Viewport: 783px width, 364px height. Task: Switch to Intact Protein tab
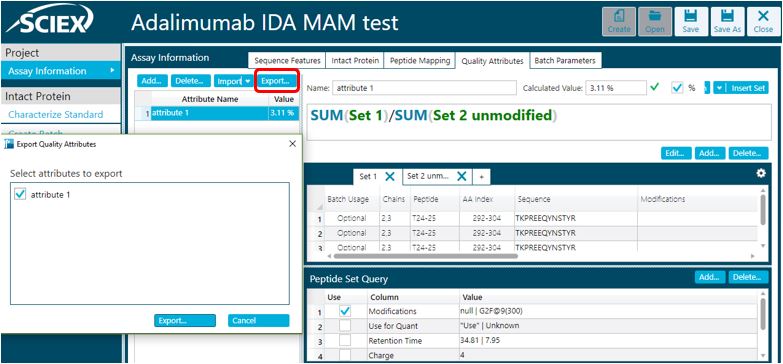(x=355, y=60)
